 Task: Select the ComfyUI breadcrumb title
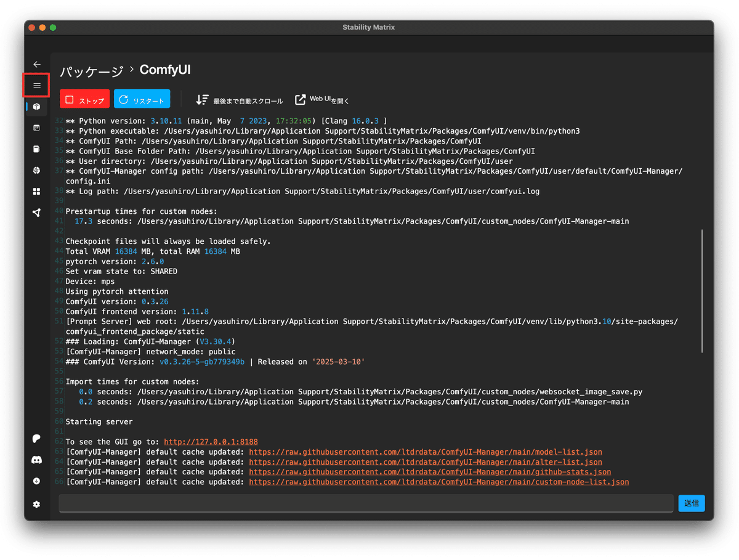165,70
